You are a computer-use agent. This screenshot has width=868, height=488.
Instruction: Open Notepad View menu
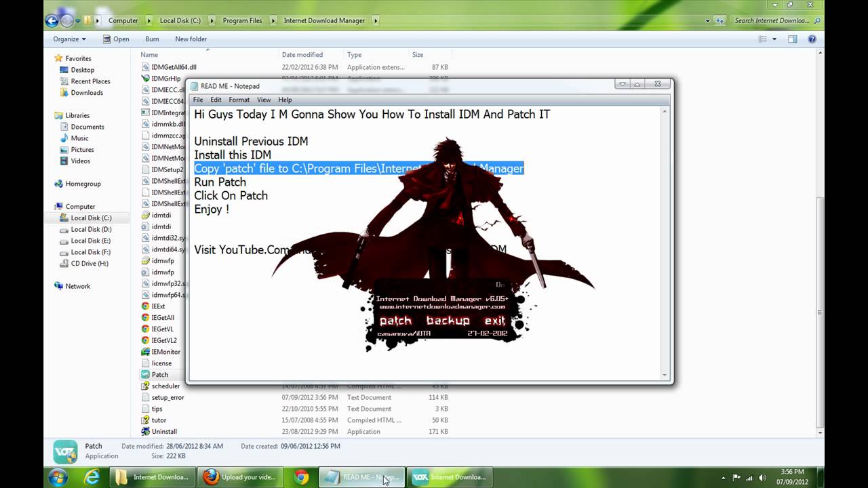pos(264,100)
